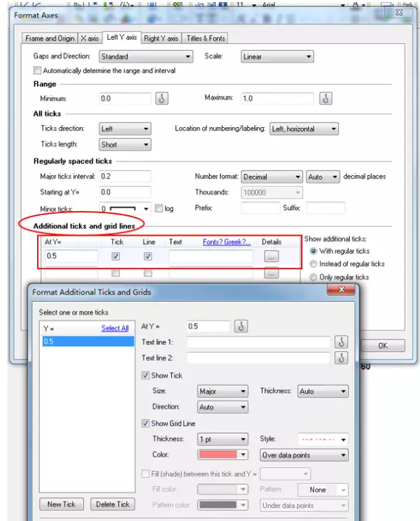
Task: Expand the Scale dropdown set to Linear
Action: 277,56
